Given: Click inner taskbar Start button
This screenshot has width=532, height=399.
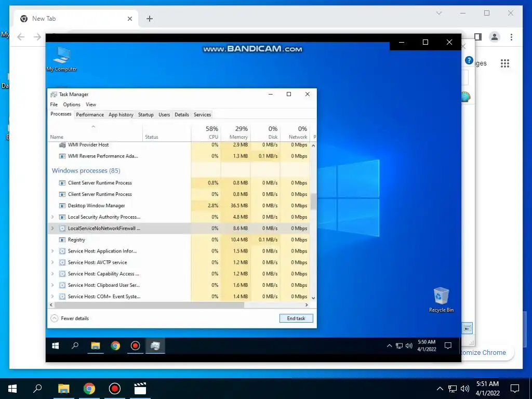Looking at the screenshot, I should 55,345.
